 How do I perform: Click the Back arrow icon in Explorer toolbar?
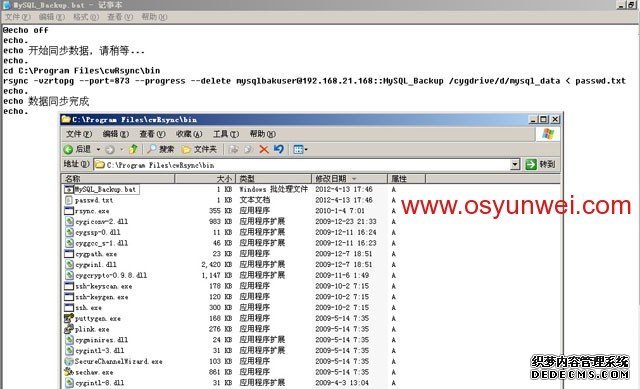click(68, 149)
